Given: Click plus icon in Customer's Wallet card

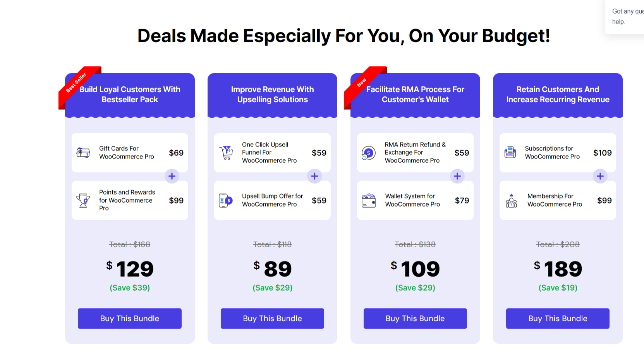Looking at the screenshot, I should [x=457, y=176].
